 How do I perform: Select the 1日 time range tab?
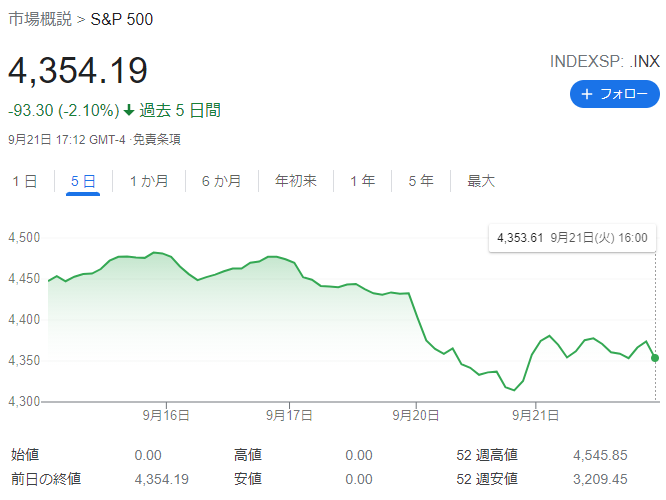pos(25,181)
